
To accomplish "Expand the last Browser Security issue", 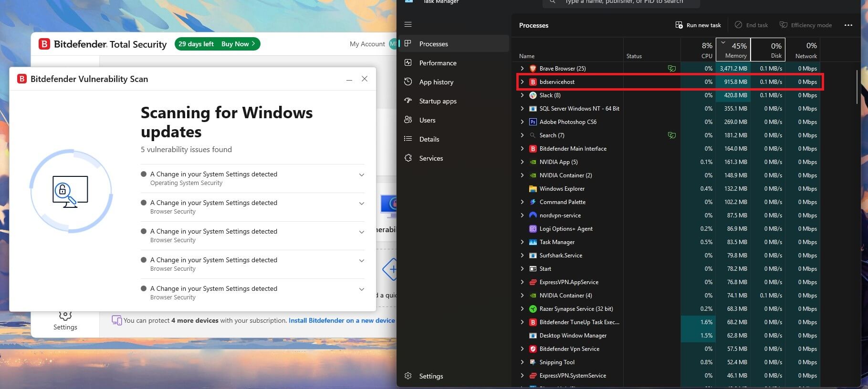I will [362, 289].
